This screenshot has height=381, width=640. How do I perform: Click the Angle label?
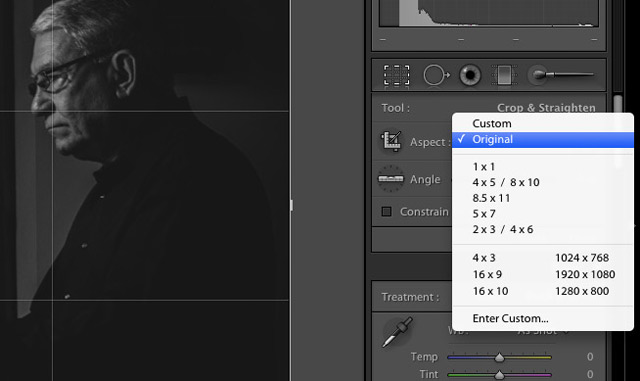click(425, 179)
